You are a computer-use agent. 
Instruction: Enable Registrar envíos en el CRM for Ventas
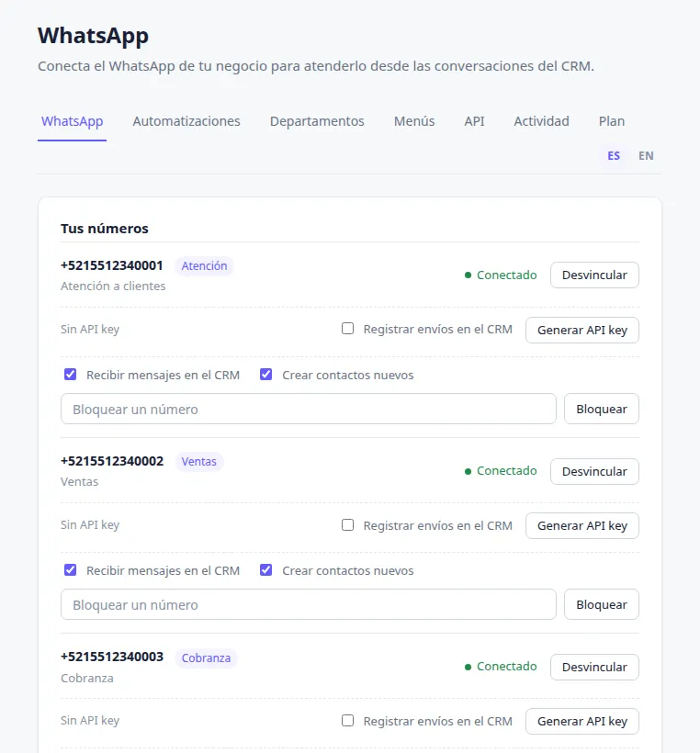tap(347, 525)
